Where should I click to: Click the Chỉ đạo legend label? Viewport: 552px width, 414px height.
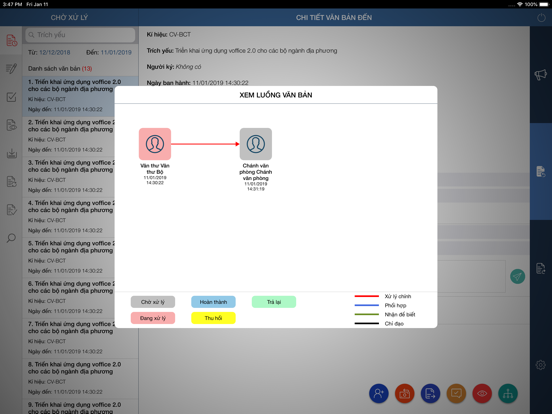(x=394, y=324)
